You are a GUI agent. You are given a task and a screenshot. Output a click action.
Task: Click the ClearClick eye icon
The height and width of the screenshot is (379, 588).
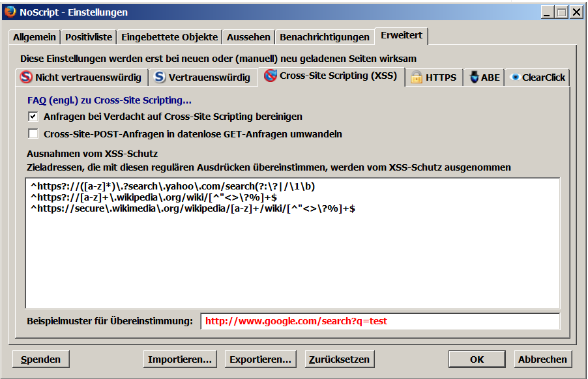click(x=515, y=77)
